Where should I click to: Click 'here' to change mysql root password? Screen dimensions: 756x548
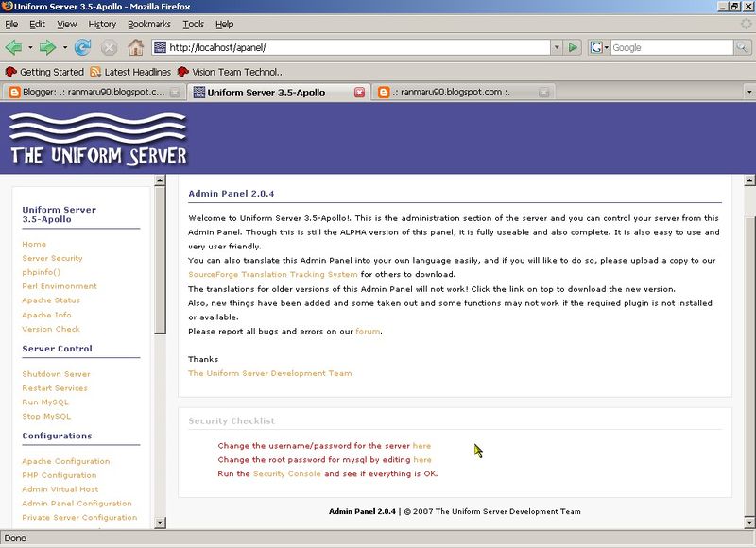tap(422, 460)
